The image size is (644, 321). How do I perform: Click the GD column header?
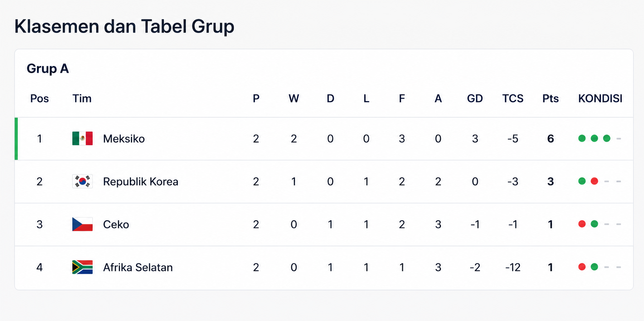coord(475,99)
